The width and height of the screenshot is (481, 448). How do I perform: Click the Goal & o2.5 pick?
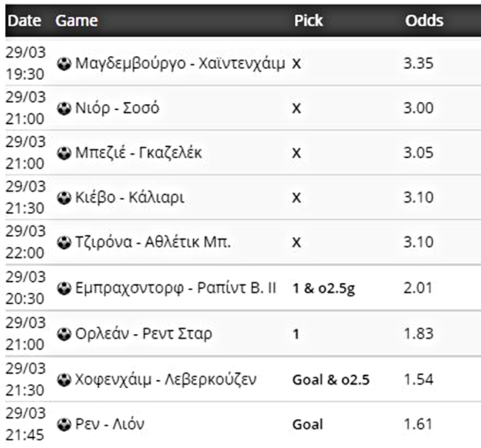pos(331,379)
